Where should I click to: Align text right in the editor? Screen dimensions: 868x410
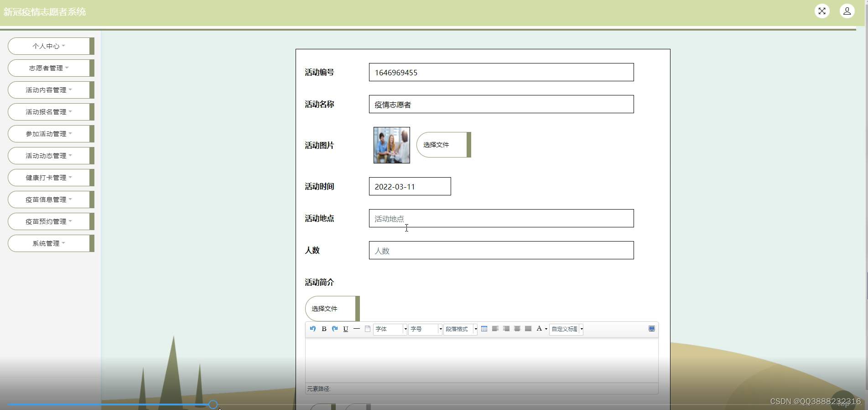click(x=506, y=329)
